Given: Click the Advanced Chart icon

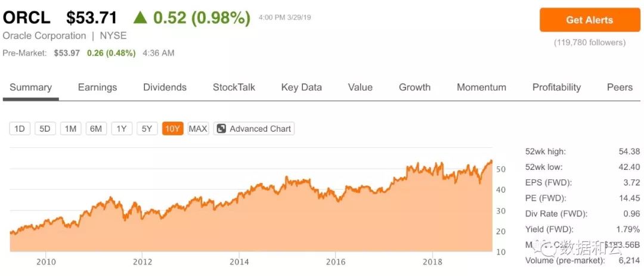Looking at the screenshot, I should point(221,129).
